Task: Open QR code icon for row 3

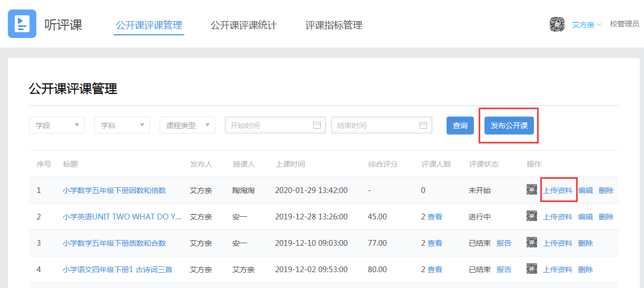Action: [x=531, y=243]
